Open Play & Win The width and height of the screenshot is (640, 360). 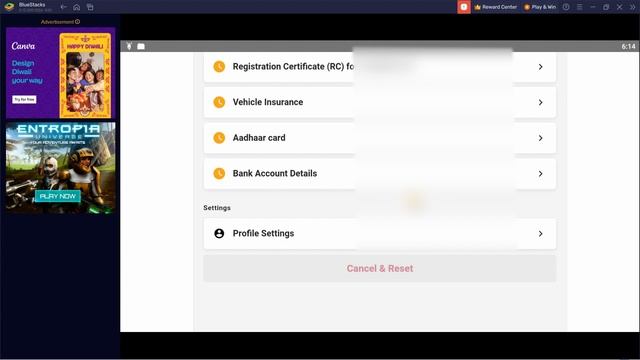(x=540, y=7)
